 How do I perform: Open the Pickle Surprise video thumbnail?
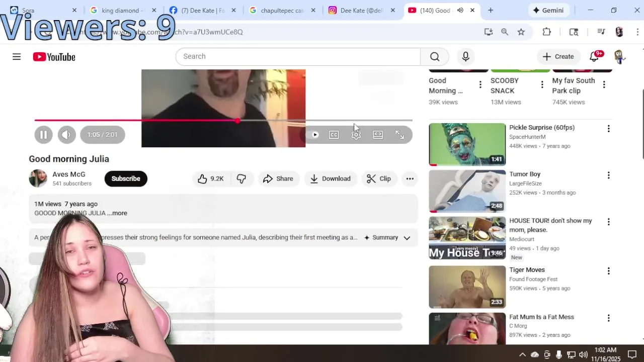tap(467, 144)
